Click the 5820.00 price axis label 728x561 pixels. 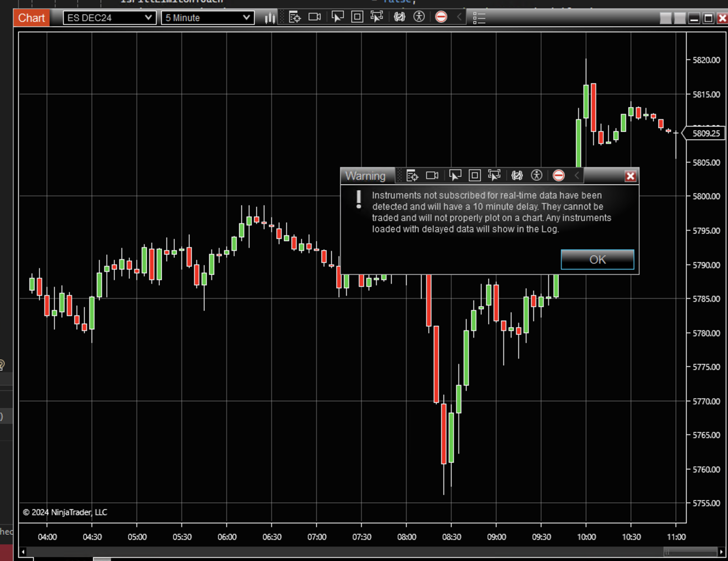[x=706, y=60]
